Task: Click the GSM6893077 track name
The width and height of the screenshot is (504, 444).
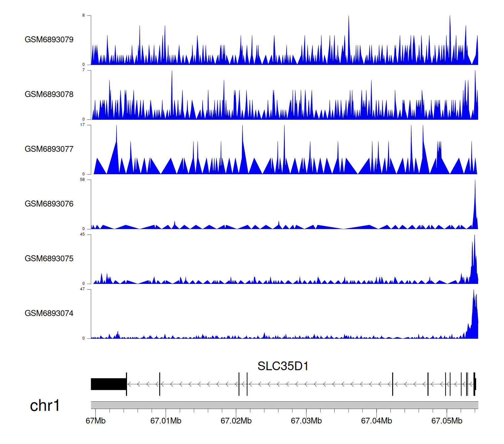Action: (x=49, y=149)
